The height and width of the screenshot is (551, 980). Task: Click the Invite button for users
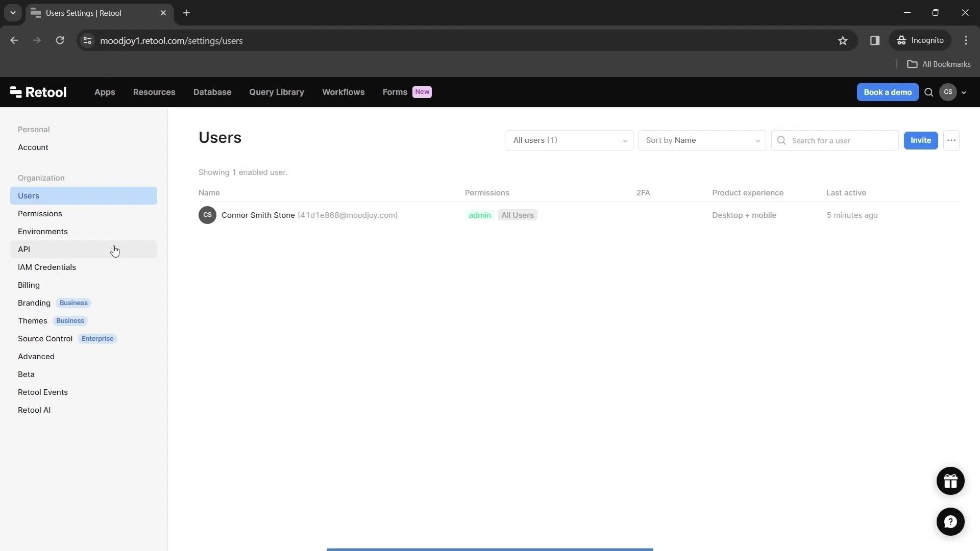click(x=920, y=140)
